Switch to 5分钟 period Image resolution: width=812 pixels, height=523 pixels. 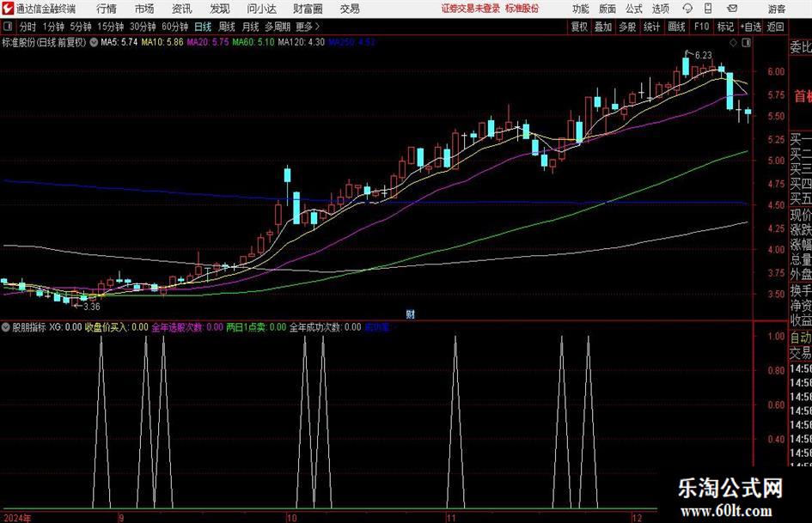click(x=81, y=27)
